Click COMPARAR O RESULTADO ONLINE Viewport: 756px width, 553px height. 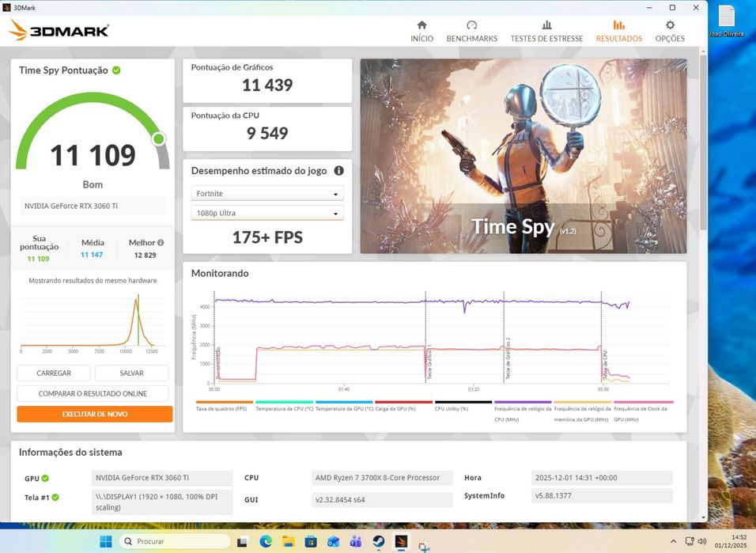pos(93,393)
